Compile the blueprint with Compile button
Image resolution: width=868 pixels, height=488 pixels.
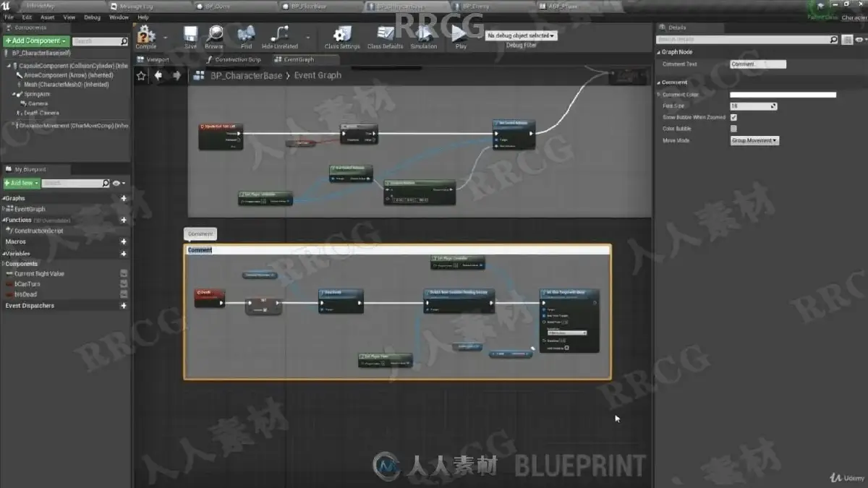pyautogui.click(x=146, y=35)
